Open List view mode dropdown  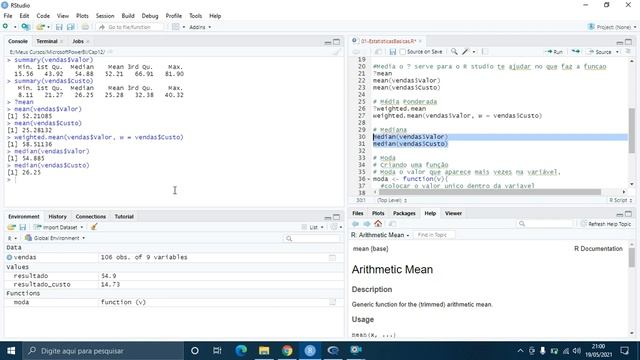coord(313,227)
